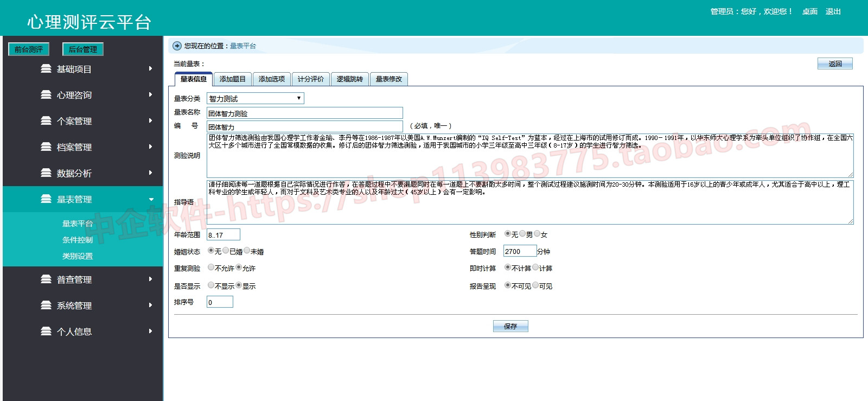Set 重复测验 to 不允许
868x401 pixels.
(211, 268)
